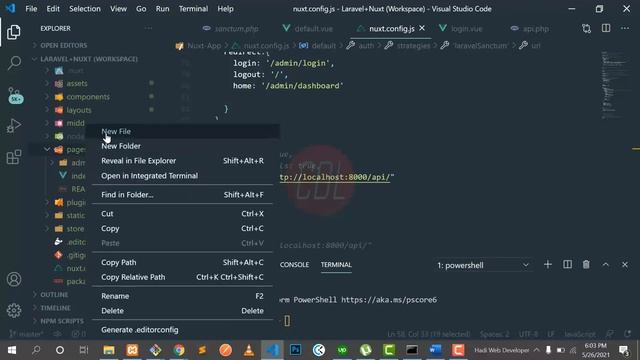This screenshot has width=640, height=360.
Task: Expand the NPM Scripts section
Action: click(x=61, y=321)
